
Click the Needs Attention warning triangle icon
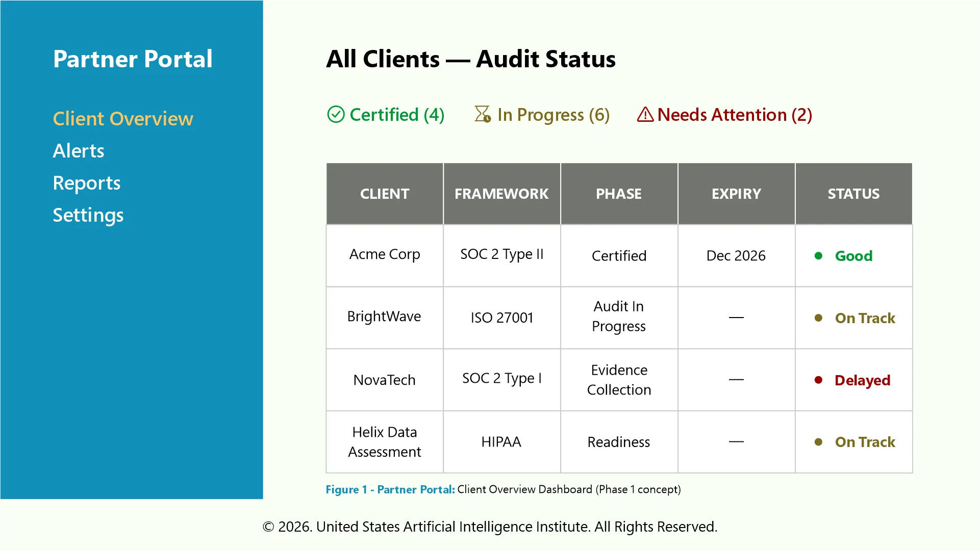coord(645,115)
